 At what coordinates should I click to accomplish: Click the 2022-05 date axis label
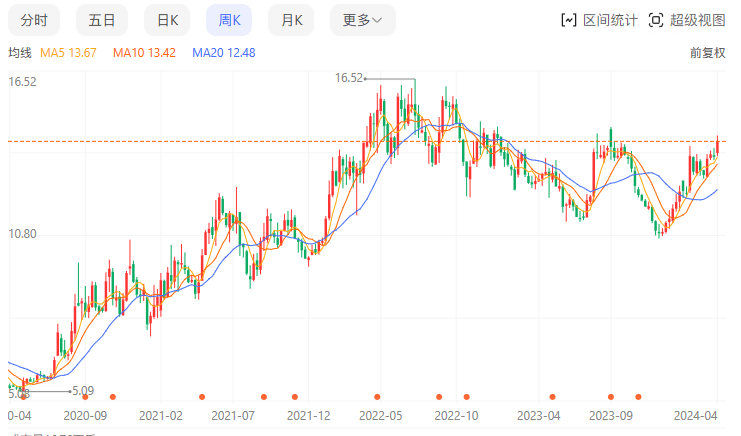pyautogui.click(x=381, y=416)
